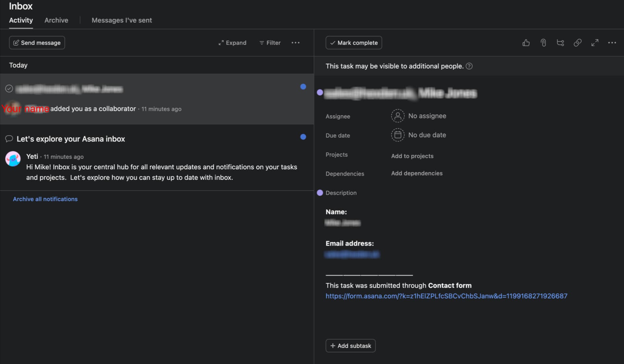Screen dimensions: 624x364
Task: Click Archive all notifications link
Action: tap(45, 199)
